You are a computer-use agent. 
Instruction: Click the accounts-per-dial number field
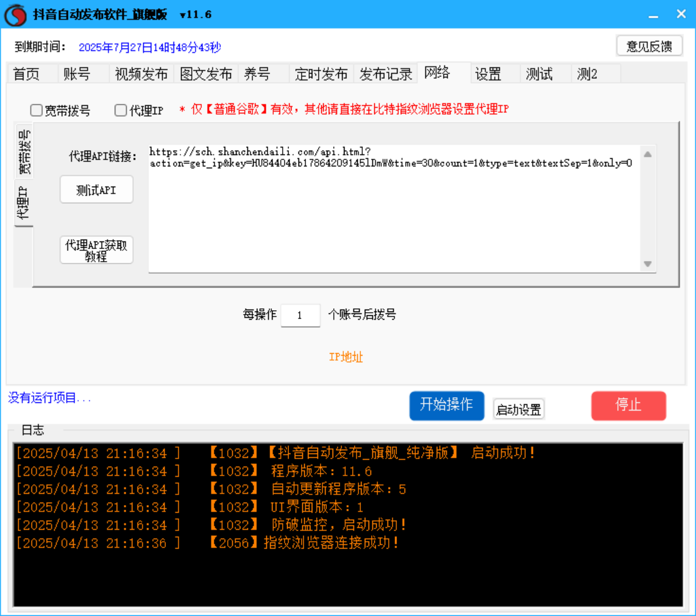[300, 315]
